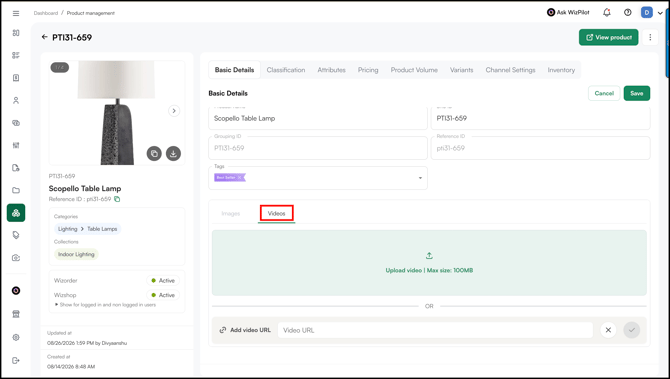
Task: Click the View product button
Action: point(608,37)
